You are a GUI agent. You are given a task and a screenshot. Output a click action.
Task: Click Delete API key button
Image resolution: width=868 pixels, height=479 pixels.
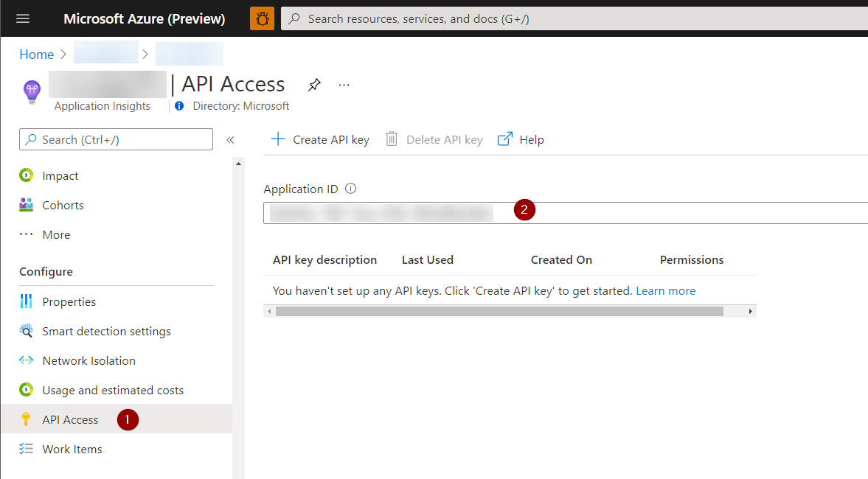(x=434, y=139)
